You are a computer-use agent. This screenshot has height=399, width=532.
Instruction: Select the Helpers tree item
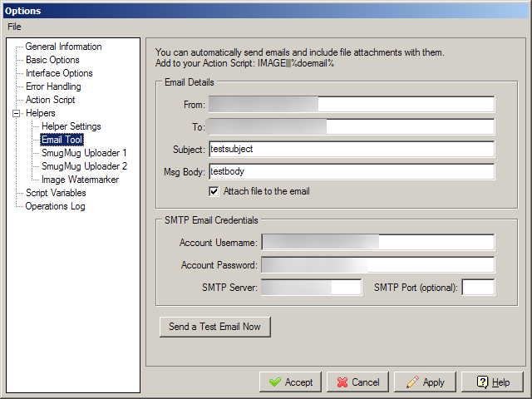[41, 113]
